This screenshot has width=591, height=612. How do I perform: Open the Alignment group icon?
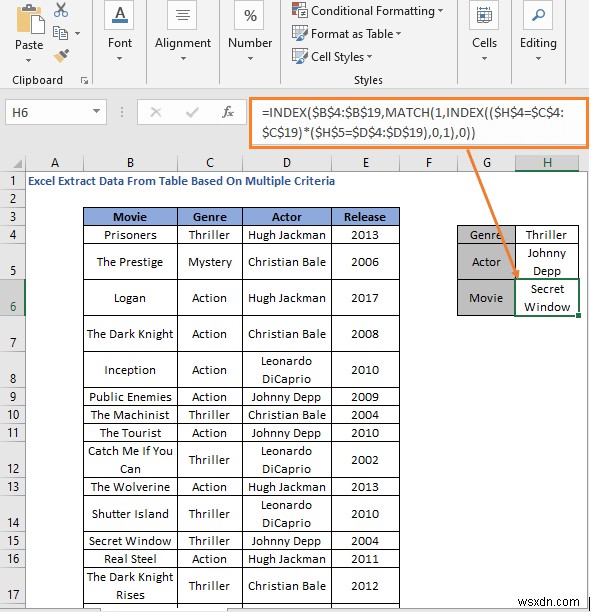click(182, 15)
